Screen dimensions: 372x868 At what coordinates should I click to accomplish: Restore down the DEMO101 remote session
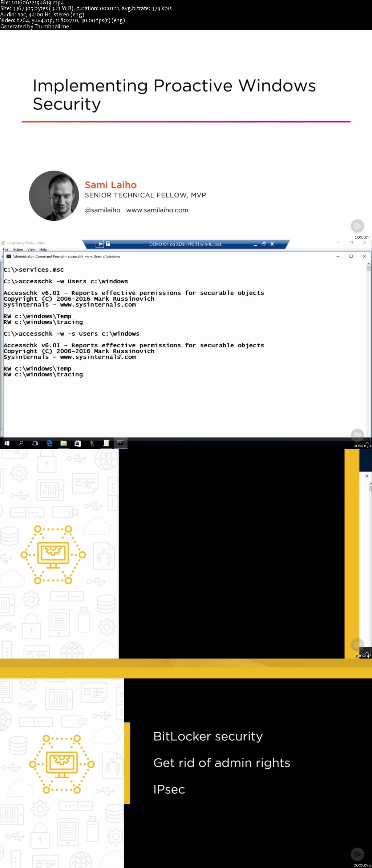pyautogui.click(x=264, y=244)
